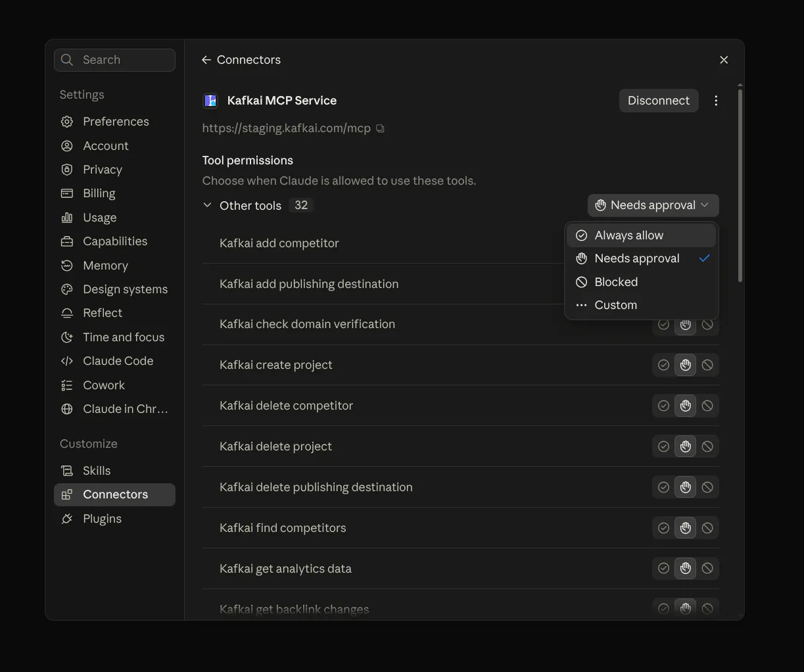Image resolution: width=804 pixels, height=672 pixels.
Task: Set Kafkai delete competitor to needs approval
Action: [686, 406]
